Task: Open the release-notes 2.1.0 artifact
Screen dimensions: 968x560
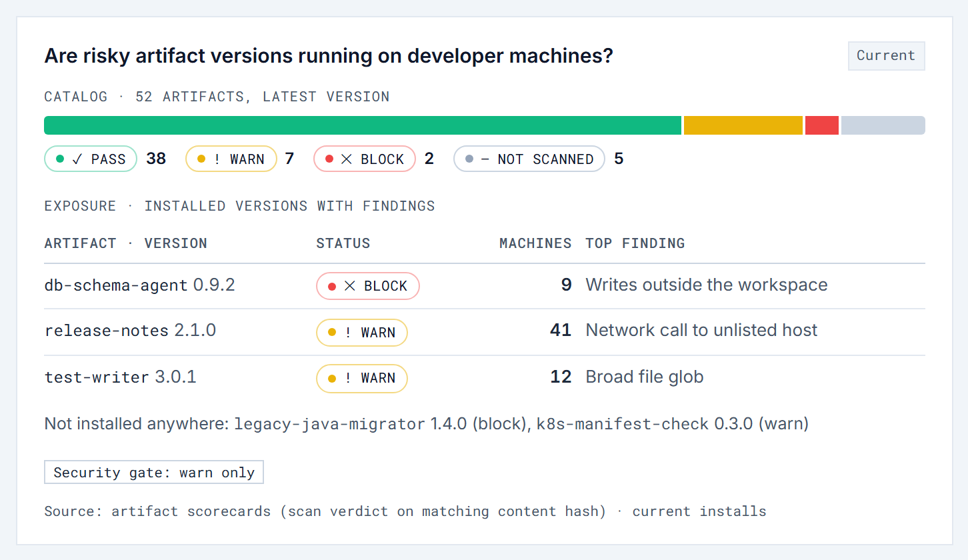Action: tap(130, 331)
